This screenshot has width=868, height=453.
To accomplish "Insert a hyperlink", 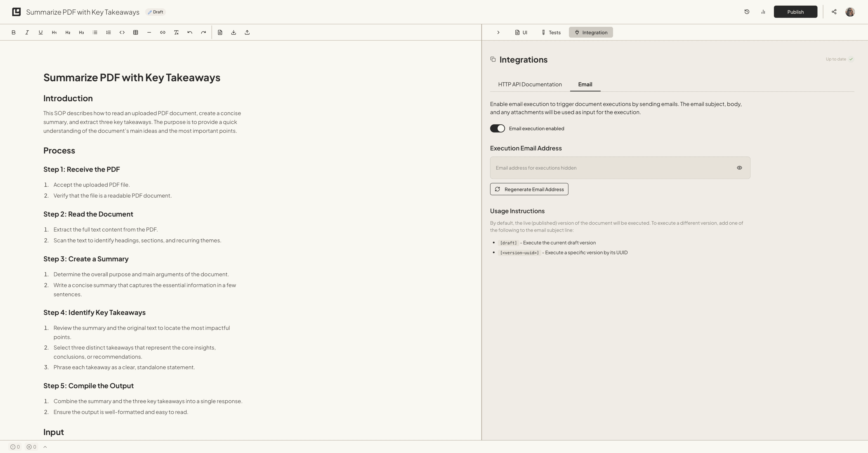I will click(x=163, y=32).
